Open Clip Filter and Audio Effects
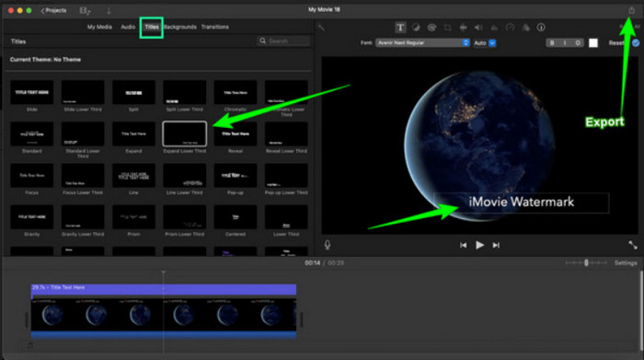This screenshot has height=360, width=644. (525, 28)
